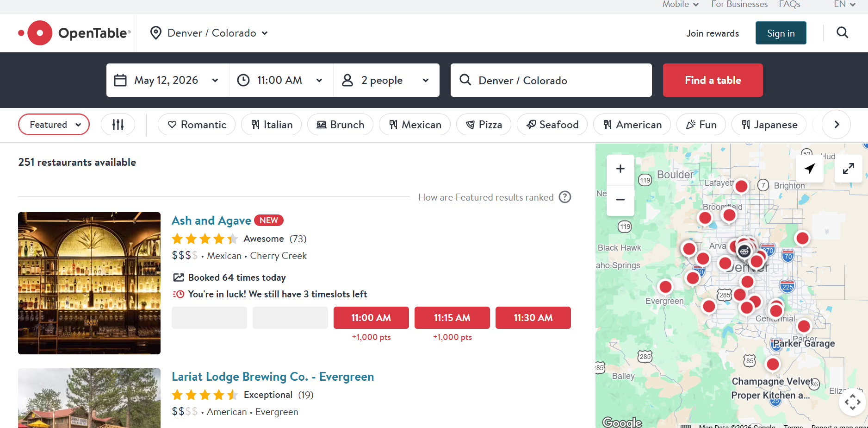Click the OpenTable logo
Image resolution: width=868 pixels, height=428 pixels.
coord(74,33)
